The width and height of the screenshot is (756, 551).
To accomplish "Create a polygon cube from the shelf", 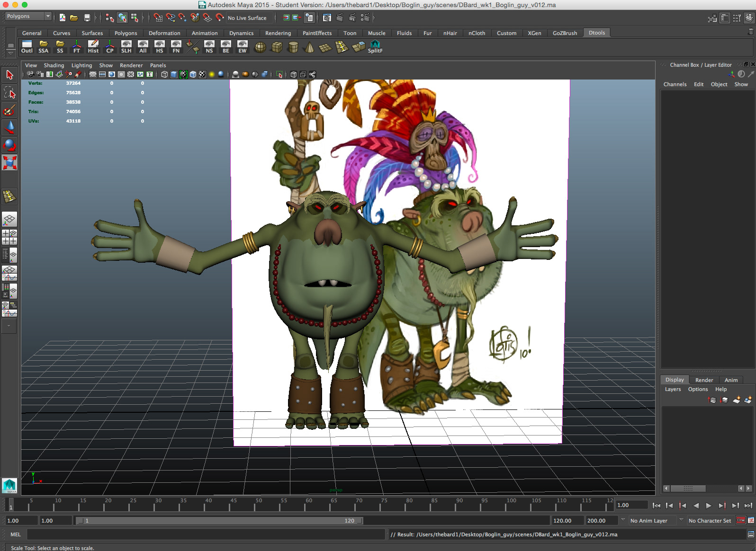I will click(277, 47).
